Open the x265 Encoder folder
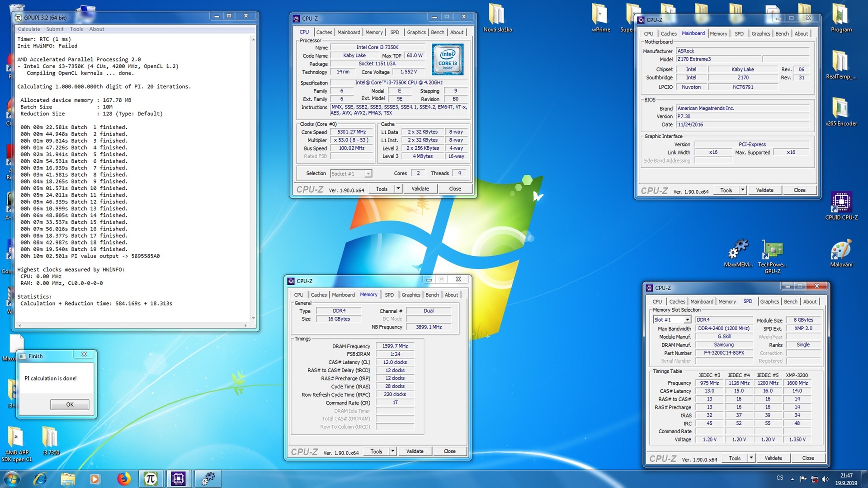Image resolution: width=868 pixels, height=488 pixels. [x=841, y=112]
